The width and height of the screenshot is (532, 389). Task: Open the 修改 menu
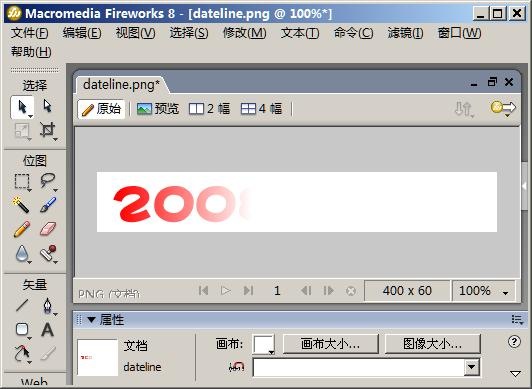[x=244, y=33]
